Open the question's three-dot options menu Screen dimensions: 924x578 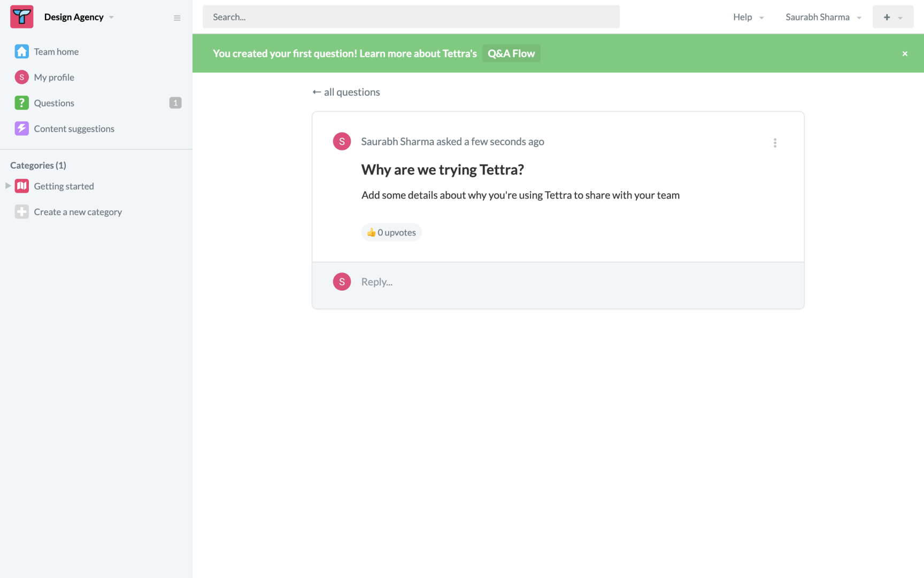pos(775,143)
